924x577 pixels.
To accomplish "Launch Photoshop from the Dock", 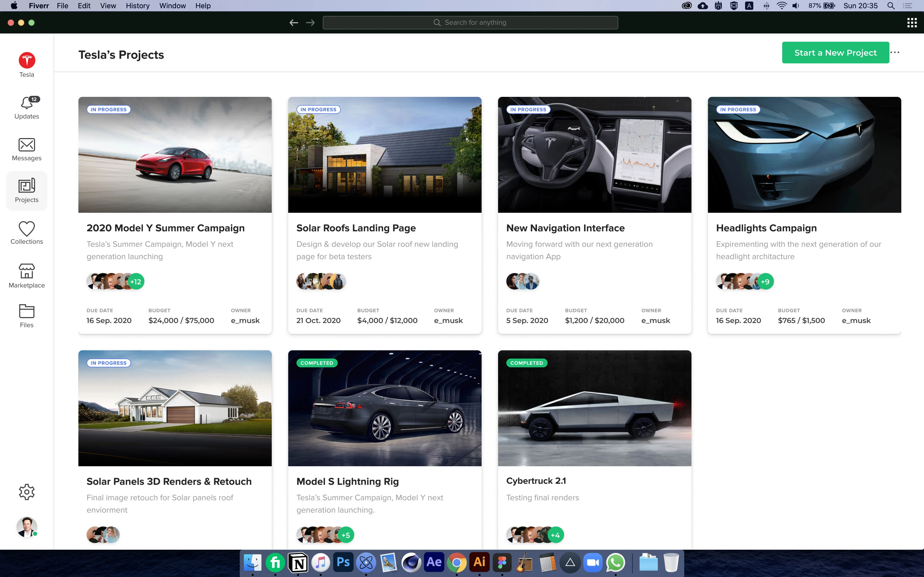I will 343,562.
